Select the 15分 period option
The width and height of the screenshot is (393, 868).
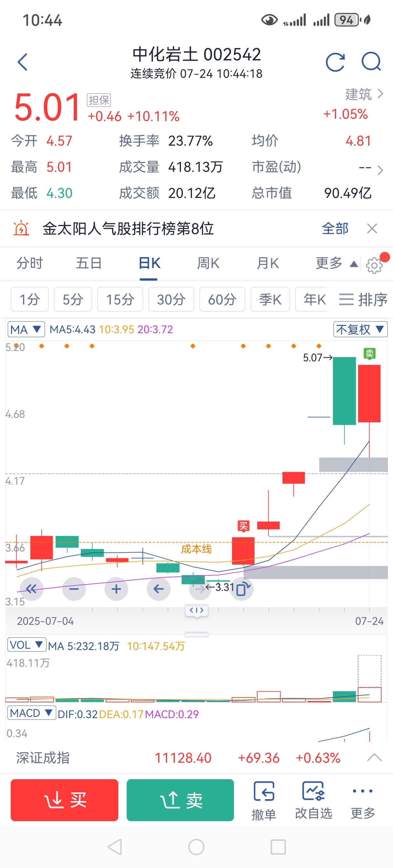pos(120,299)
